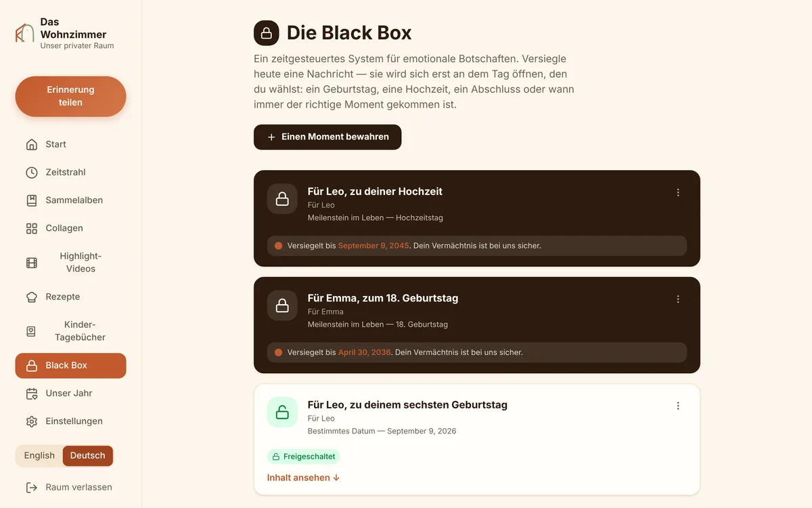
Task: Click the April 30, 2036 sealed date
Action: [x=364, y=352]
